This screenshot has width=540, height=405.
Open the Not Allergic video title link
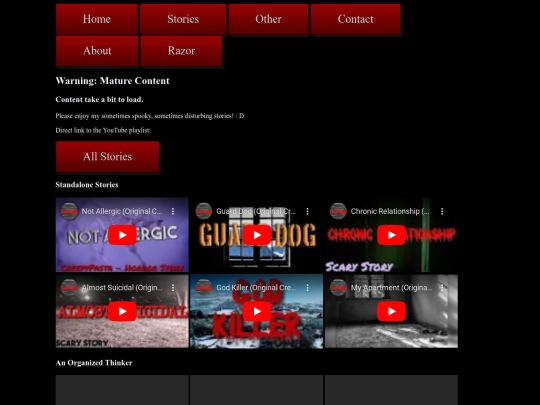click(122, 211)
